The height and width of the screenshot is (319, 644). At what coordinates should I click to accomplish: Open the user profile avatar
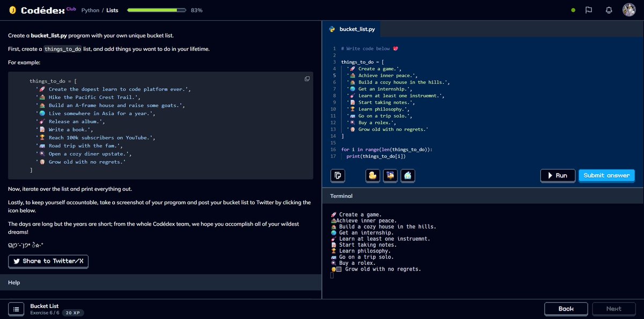tap(629, 10)
